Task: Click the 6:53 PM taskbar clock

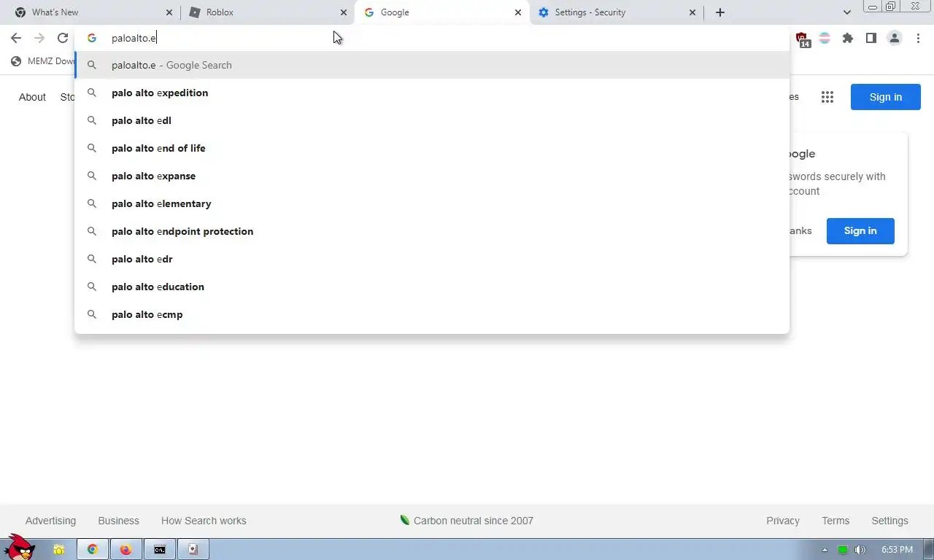Action: [897, 550]
